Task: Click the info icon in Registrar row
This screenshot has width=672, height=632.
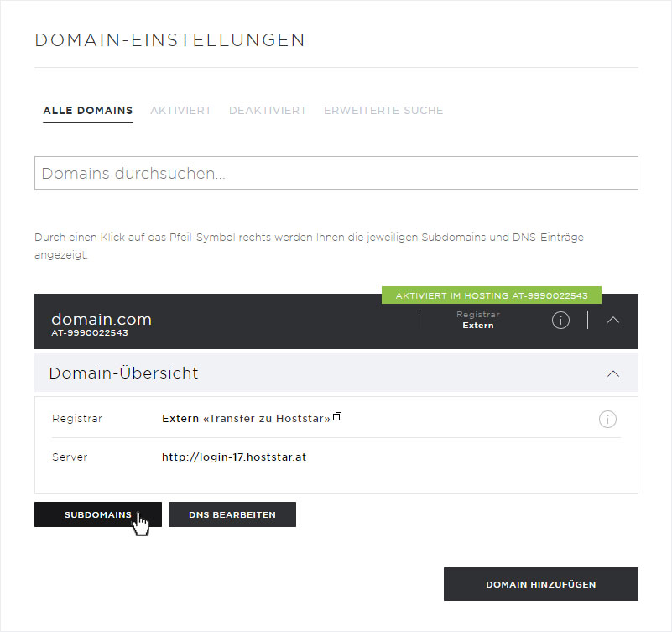Action: point(607,419)
